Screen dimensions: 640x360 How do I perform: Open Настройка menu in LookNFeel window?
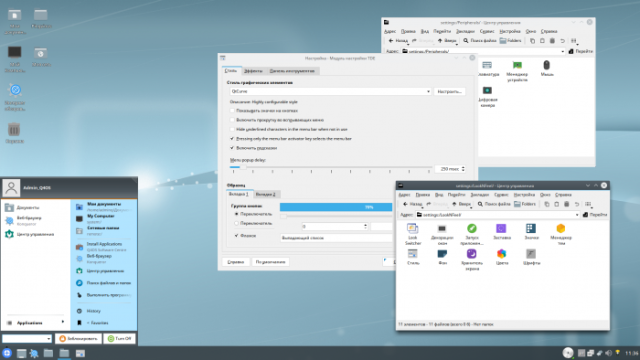click(x=524, y=195)
